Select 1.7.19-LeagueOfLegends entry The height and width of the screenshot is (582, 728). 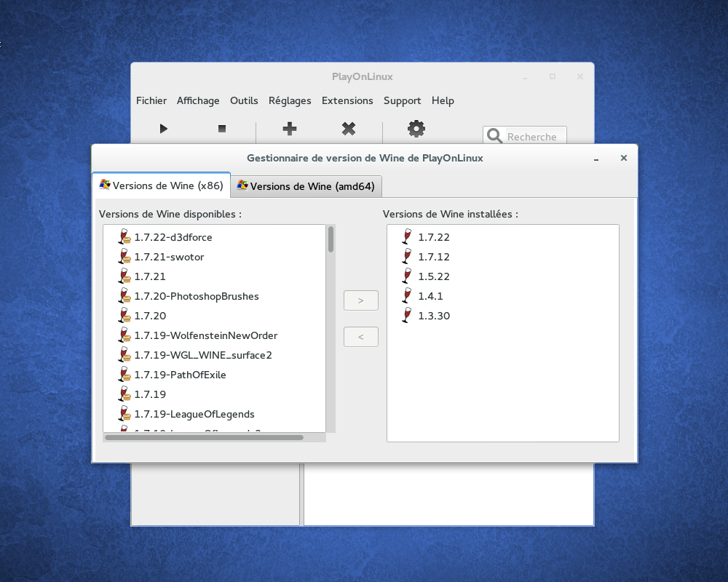[215, 414]
